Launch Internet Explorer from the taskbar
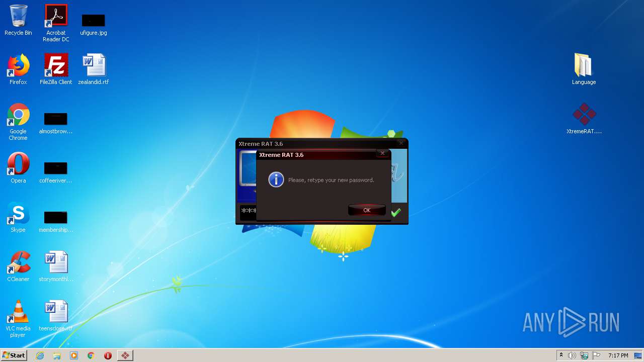 (x=40, y=355)
